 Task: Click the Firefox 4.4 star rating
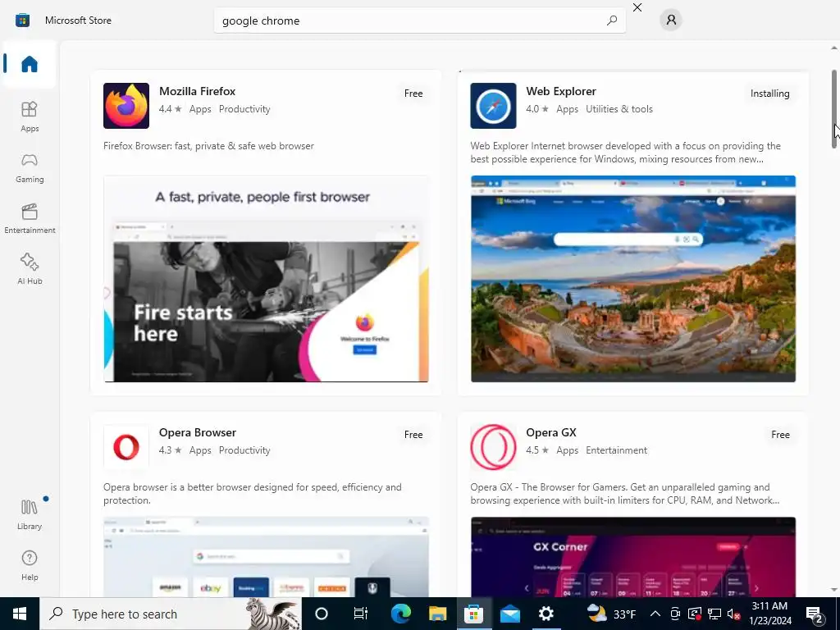click(x=171, y=109)
